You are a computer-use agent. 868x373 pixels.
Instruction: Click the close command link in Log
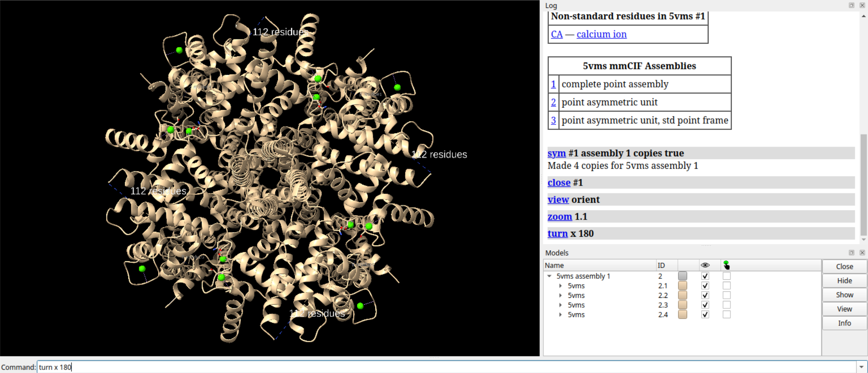click(559, 183)
